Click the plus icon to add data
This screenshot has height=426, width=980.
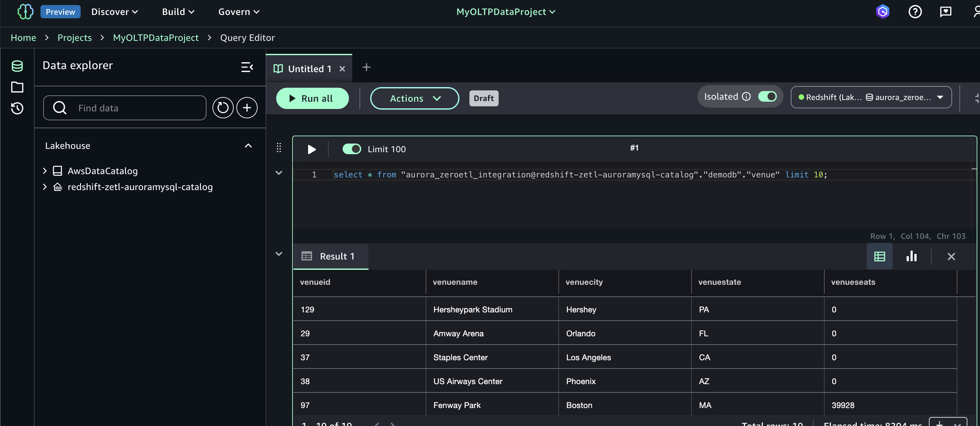247,108
